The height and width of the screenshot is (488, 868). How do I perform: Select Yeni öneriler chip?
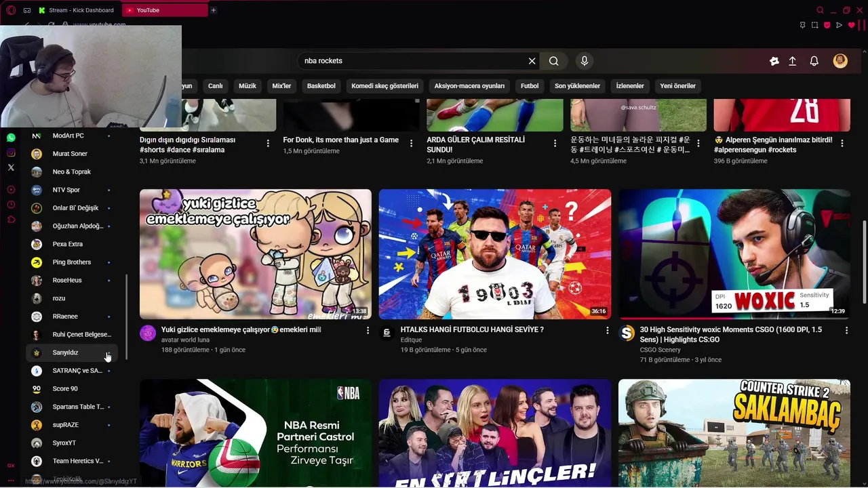pyautogui.click(x=678, y=86)
